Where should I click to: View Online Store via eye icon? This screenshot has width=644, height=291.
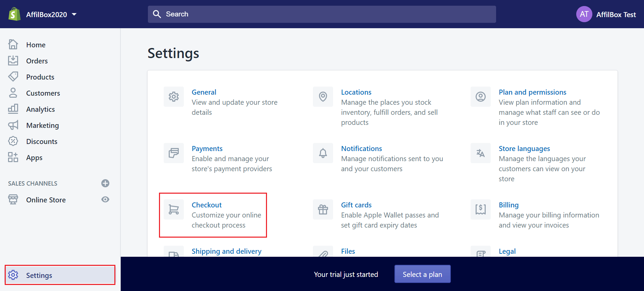pyautogui.click(x=105, y=200)
